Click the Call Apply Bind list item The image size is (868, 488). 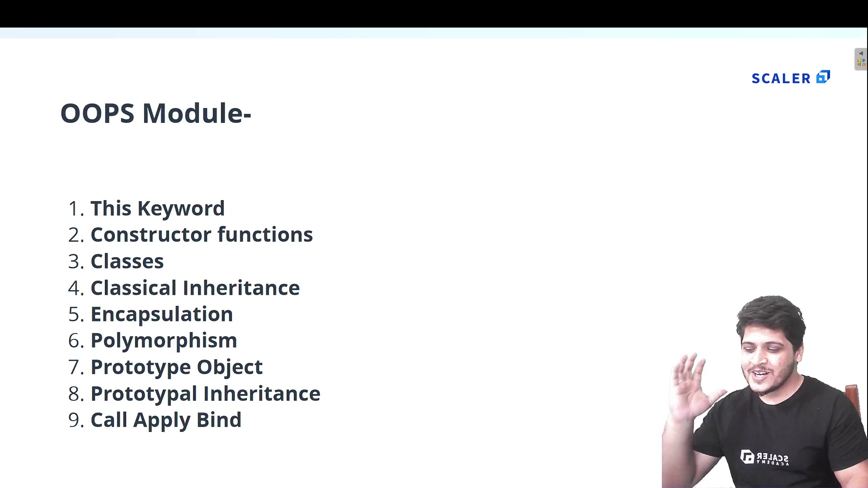166,420
